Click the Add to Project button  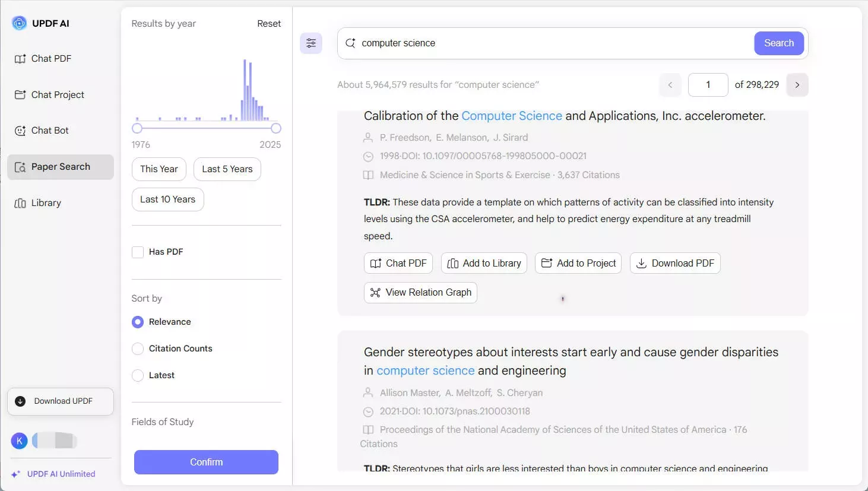tap(578, 263)
